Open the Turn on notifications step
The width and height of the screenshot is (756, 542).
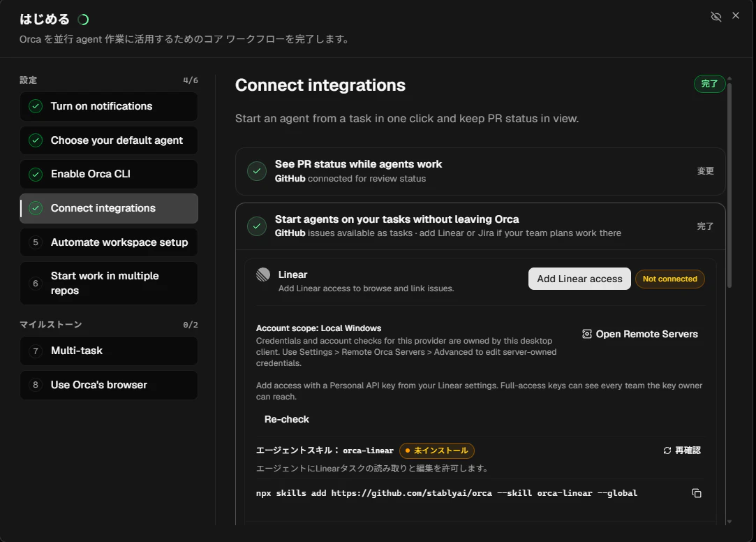pos(108,106)
